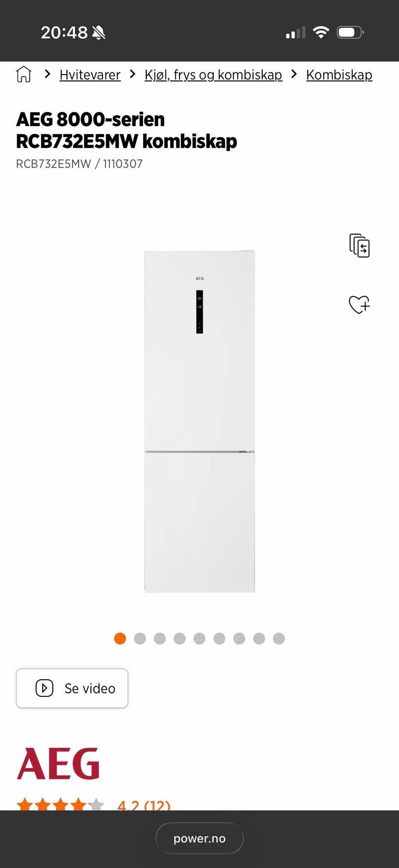Image resolution: width=399 pixels, height=868 pixels.
Task: Open the 4.2 (12) reviews rating
Action: pos(144,804)
